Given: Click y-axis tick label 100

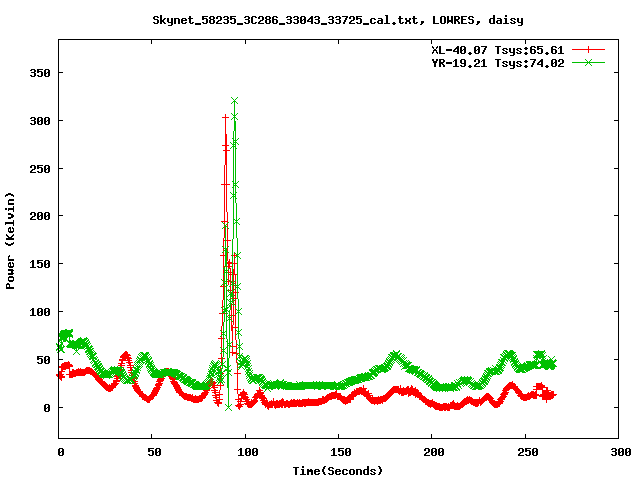Looking at the screenshot, I should click(40, 312).
